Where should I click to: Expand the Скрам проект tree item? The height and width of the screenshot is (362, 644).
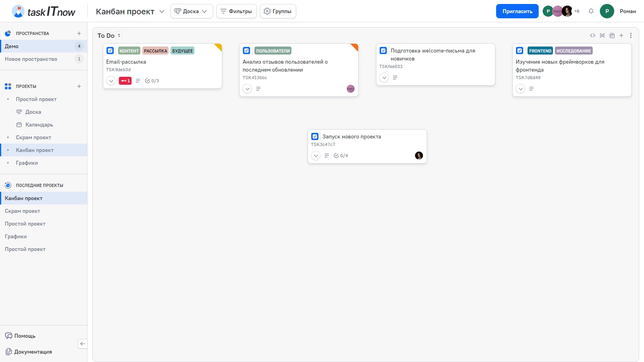(x=8, y=137)
